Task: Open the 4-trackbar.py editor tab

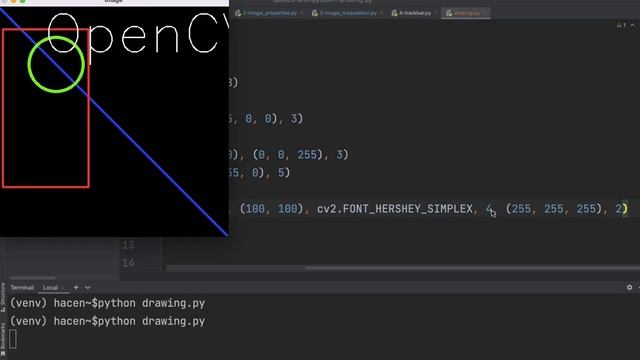Action: coord(415,13)
